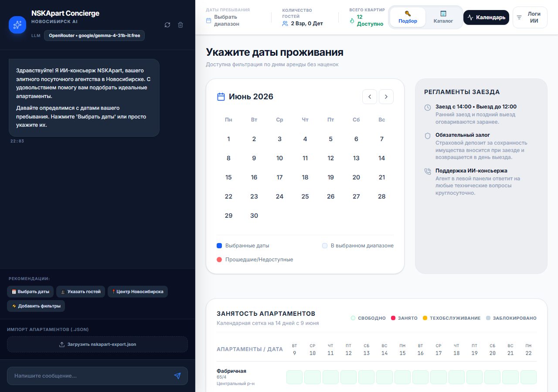Open the OpenRouter LLM model selector
Screen dimensions: 558x392
tap(94, 35)
